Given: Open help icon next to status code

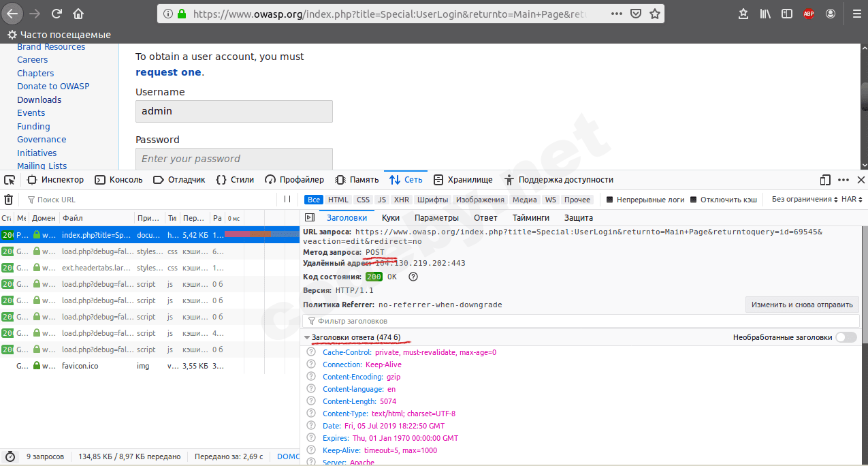Looking at the screenshot, I should click(413, 277).
